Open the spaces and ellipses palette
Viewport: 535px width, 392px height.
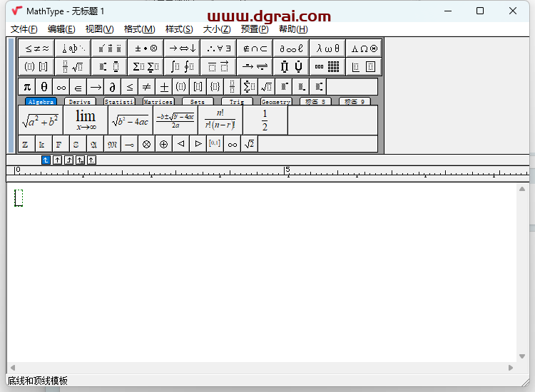(73, 48)
